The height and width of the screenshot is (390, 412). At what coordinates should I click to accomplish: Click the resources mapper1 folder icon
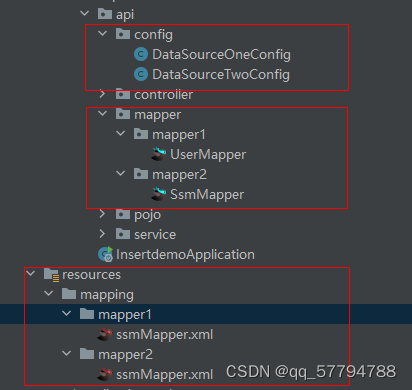coord(87,314)
